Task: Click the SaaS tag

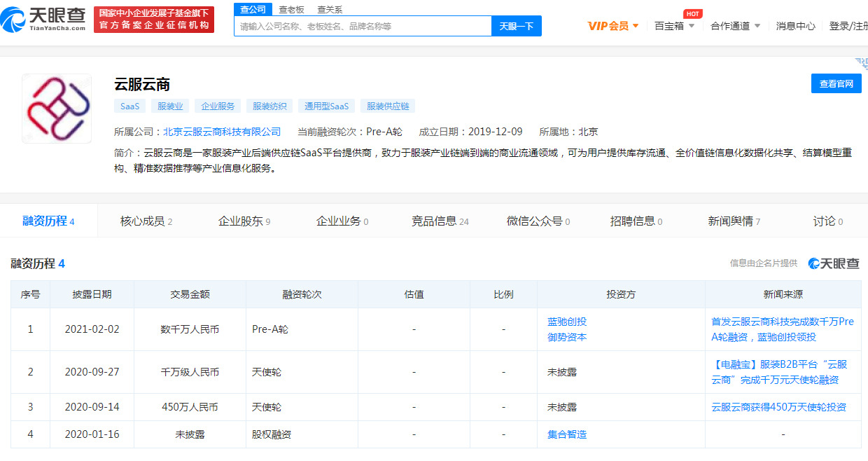Action: (x=130, y=106)
